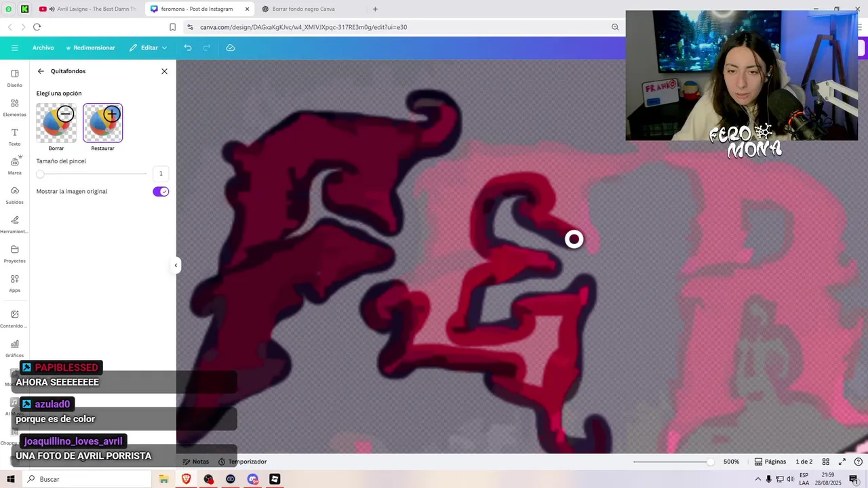The height and width of the screenshot is (488, 868).
Task: Redo the last action
Action: pyautogui.click(x=207, y=48)
